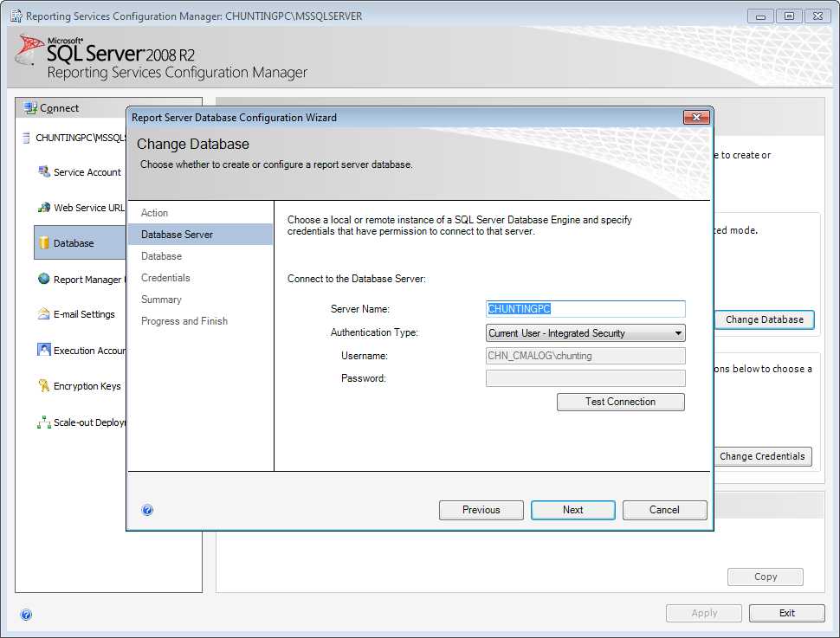Open Service Account via its icon
Image resolution: width=840 pixels, height=638 pixels.
(44, 171)
